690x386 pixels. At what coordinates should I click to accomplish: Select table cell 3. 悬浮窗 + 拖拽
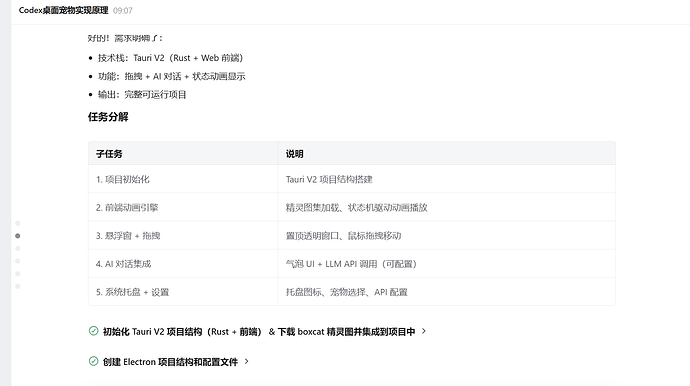point(183,235)
